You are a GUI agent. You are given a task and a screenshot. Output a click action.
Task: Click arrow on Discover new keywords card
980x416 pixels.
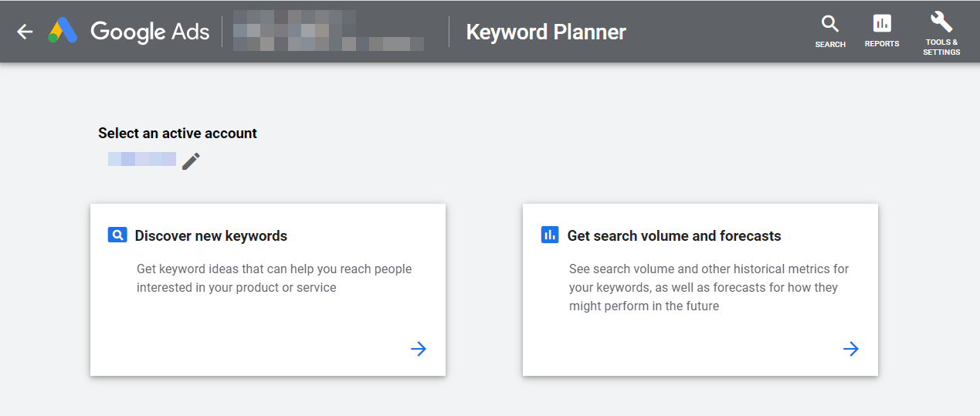click(419, 349)
